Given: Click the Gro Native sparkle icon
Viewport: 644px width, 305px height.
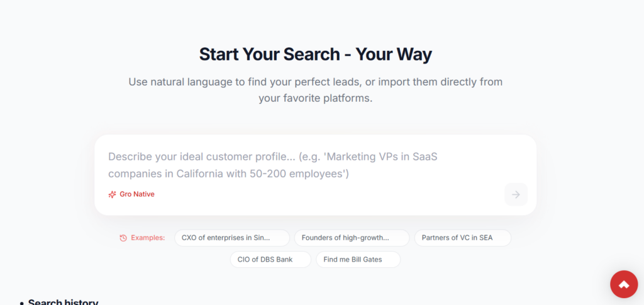Looking at the screenshot, I should point(112,194).
